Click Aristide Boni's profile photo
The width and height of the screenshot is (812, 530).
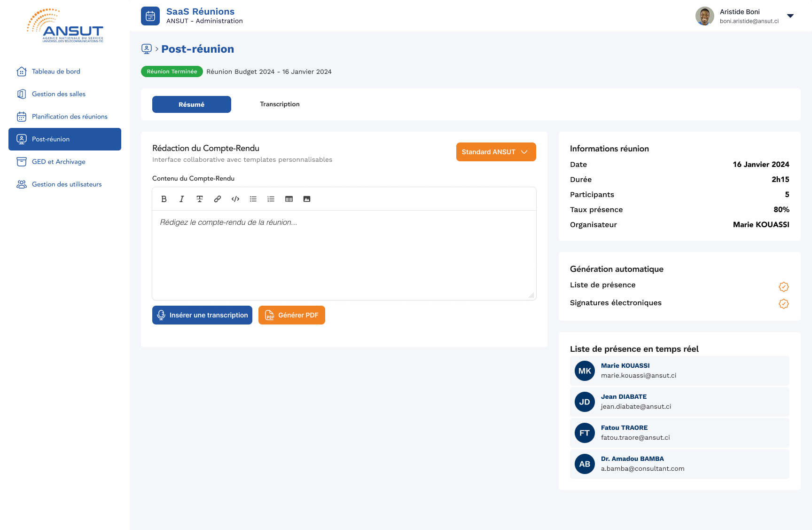[x=705, y=16]
